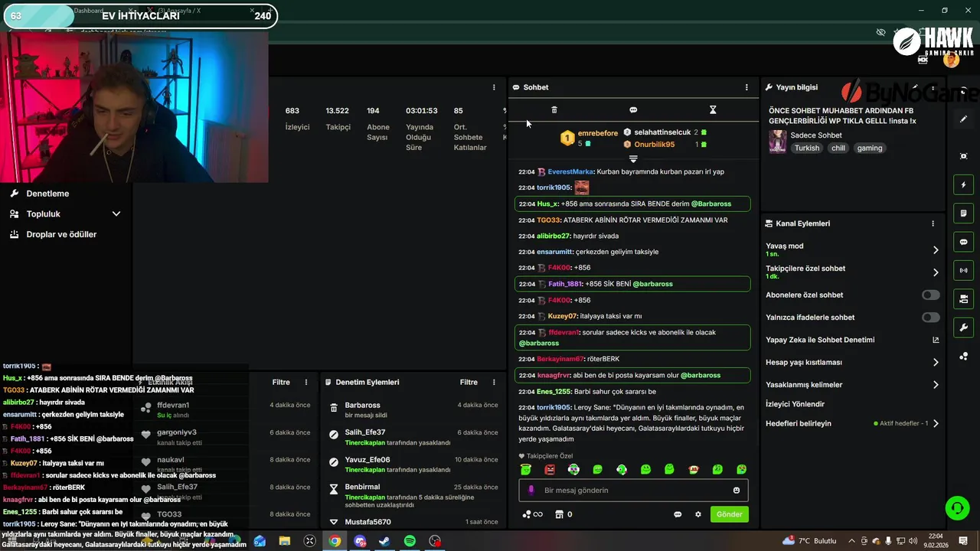980x551 pixels.
Task: Expand Hedefleri belirleyin row
Action: 936,423
